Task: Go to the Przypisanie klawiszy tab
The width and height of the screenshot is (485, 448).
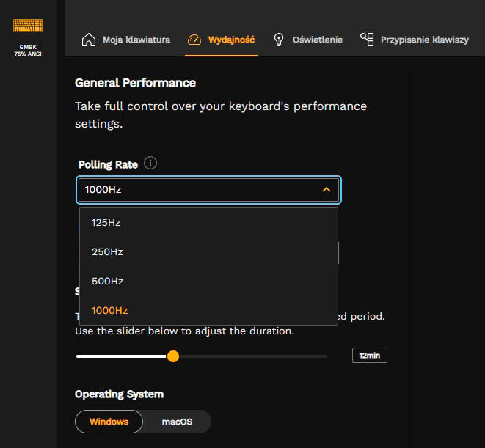Action: [424, 40]
